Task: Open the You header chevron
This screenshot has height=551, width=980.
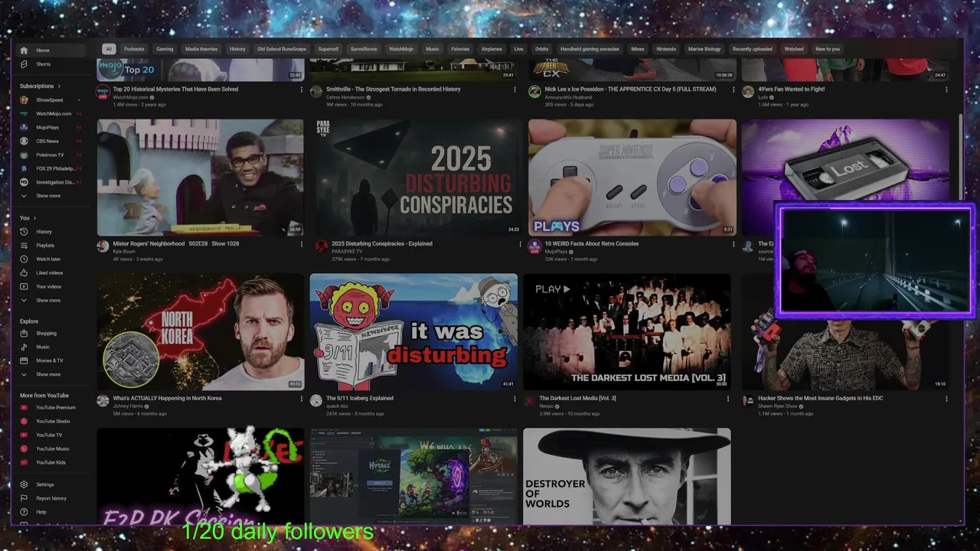Action: [x=34, y=218]
